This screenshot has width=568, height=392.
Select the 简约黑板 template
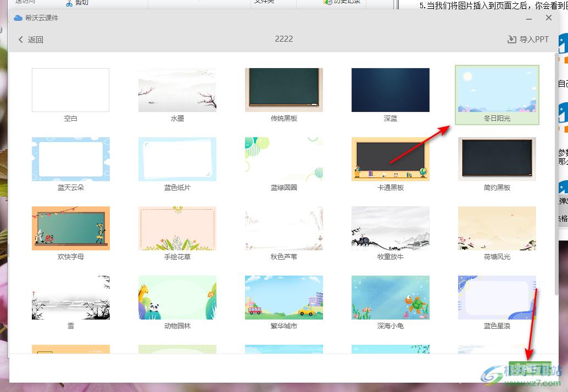click(x=497, y=159)
